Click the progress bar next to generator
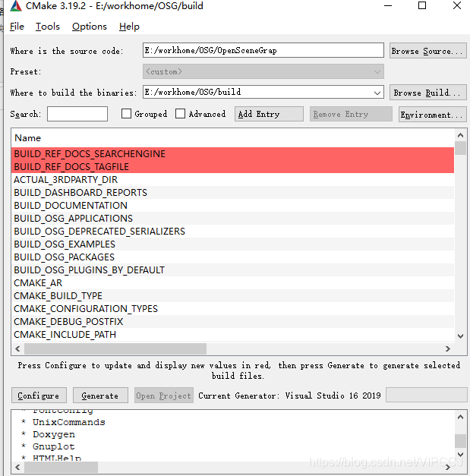Screen dimensions: 470x476 [x=426, y=395]
